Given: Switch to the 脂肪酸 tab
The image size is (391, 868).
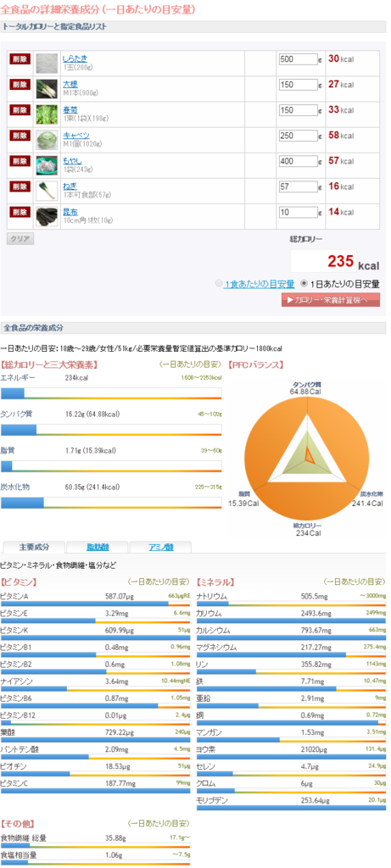Looking at the screenshot, I should click(98, 548).
